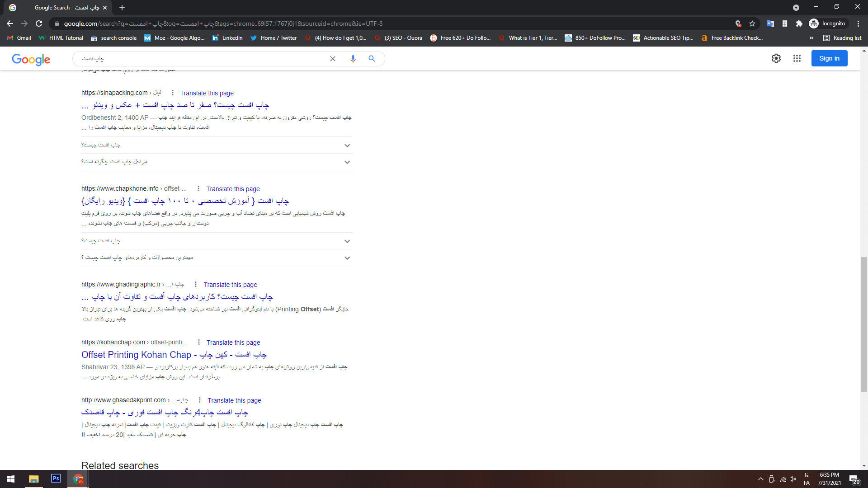Click the muted volume icon in tray

click(x=793, y=479)
